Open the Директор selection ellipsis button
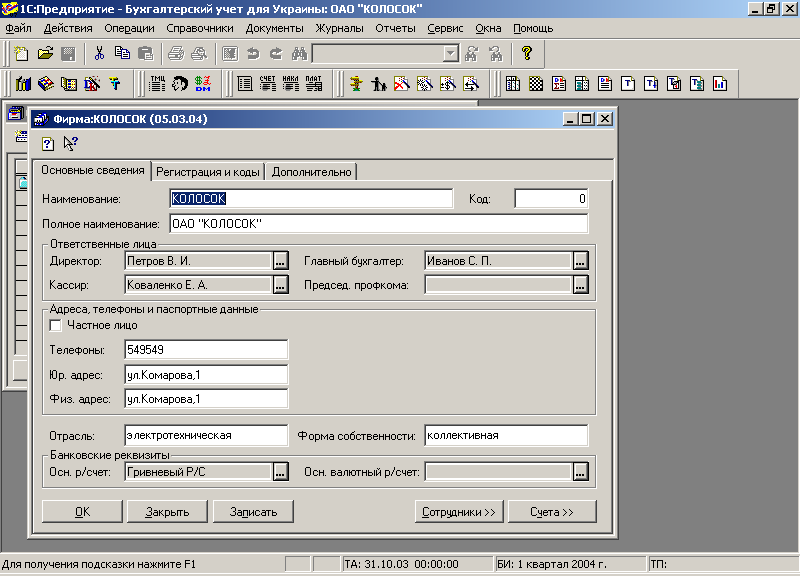 [280, 261]
